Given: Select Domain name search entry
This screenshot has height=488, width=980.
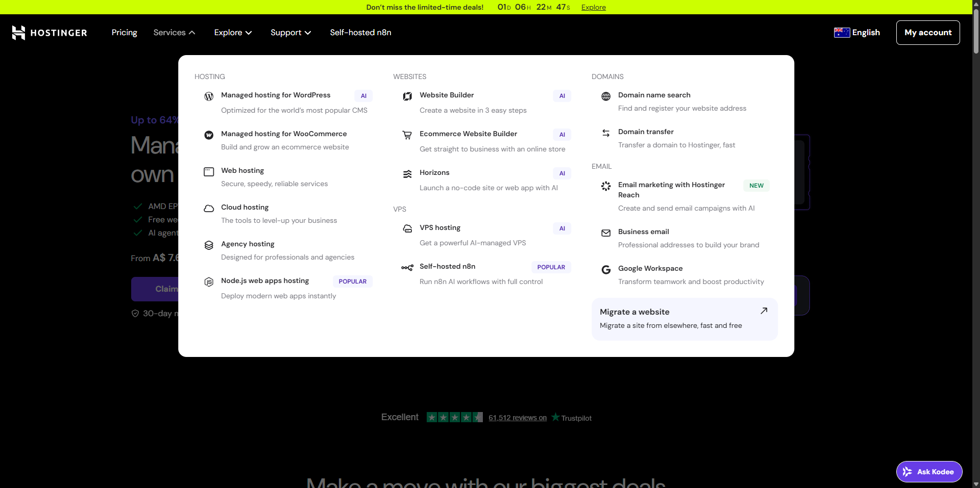Looking at the screenshot, I should tap(685, 101).
